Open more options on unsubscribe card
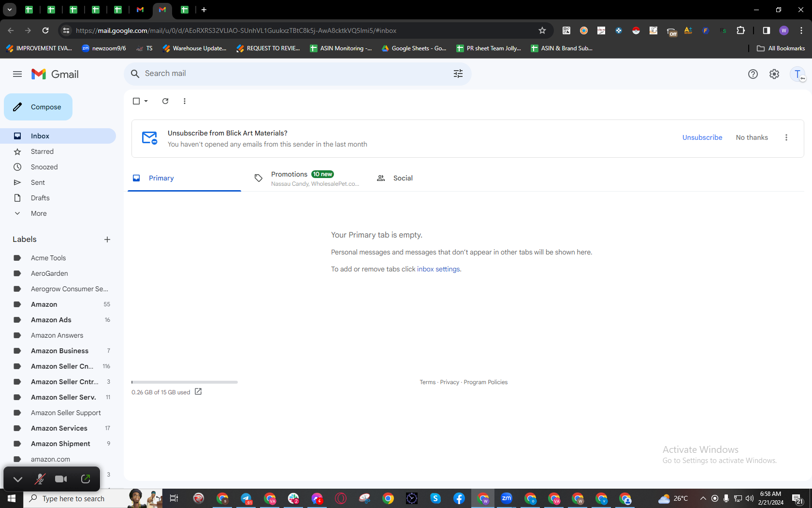812x508 pixels. tap(786, 137)
